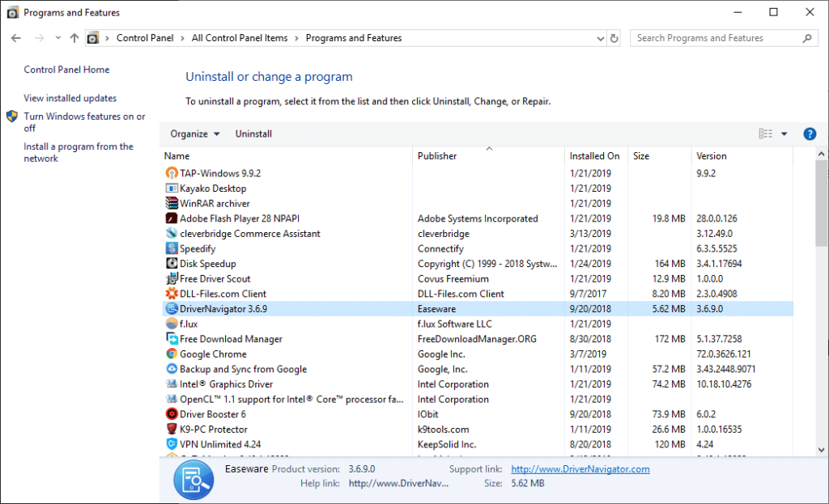The height and width of the screenshot is (504, 829).
Task: Click the TAP-Windows 9.9.2 icon
Action: click(172, 173)
